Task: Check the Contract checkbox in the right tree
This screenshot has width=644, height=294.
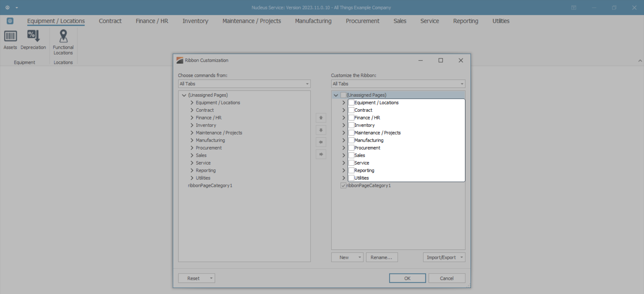Action: (352, 110)
